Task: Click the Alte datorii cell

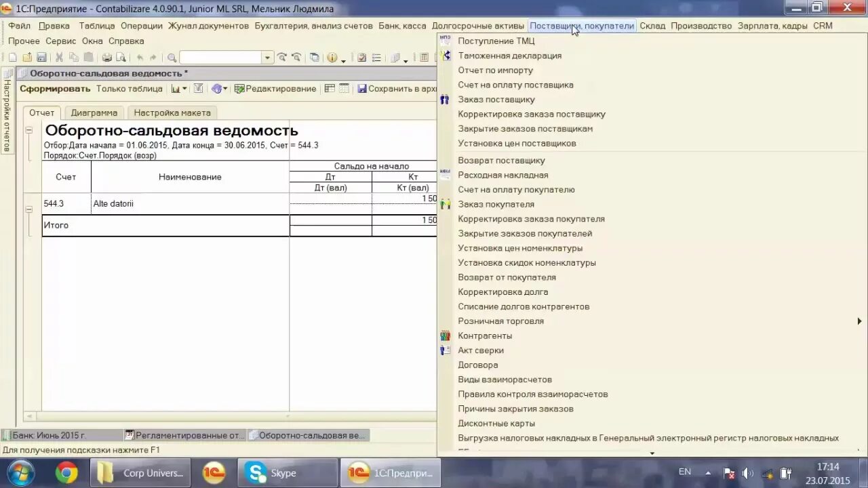Action: (x=190, y=203)
